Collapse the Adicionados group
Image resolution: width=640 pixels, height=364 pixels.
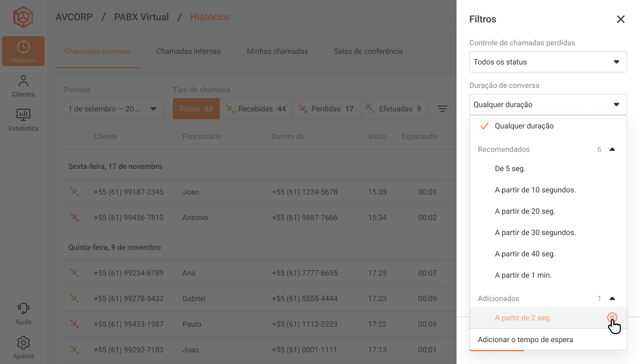[x=612, y=299]
